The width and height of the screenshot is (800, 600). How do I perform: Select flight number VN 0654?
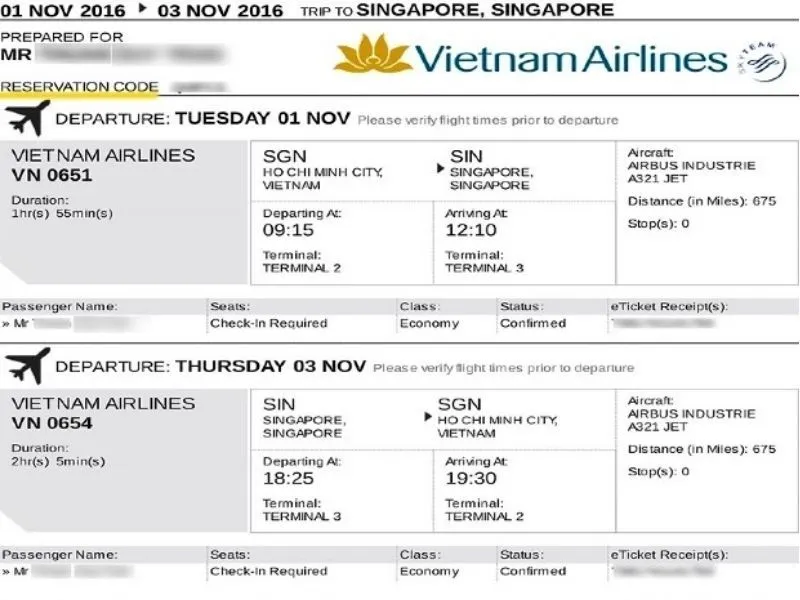[x=52, y=423]
